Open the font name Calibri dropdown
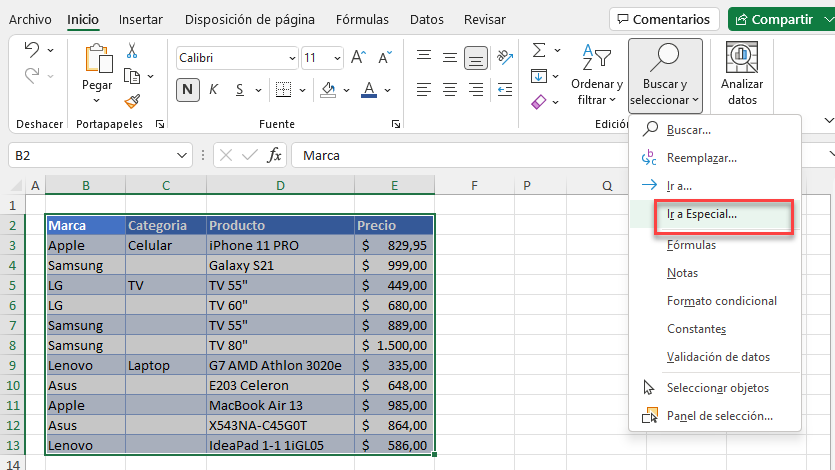This screenshot has height=470, width=835. (292, 58)
